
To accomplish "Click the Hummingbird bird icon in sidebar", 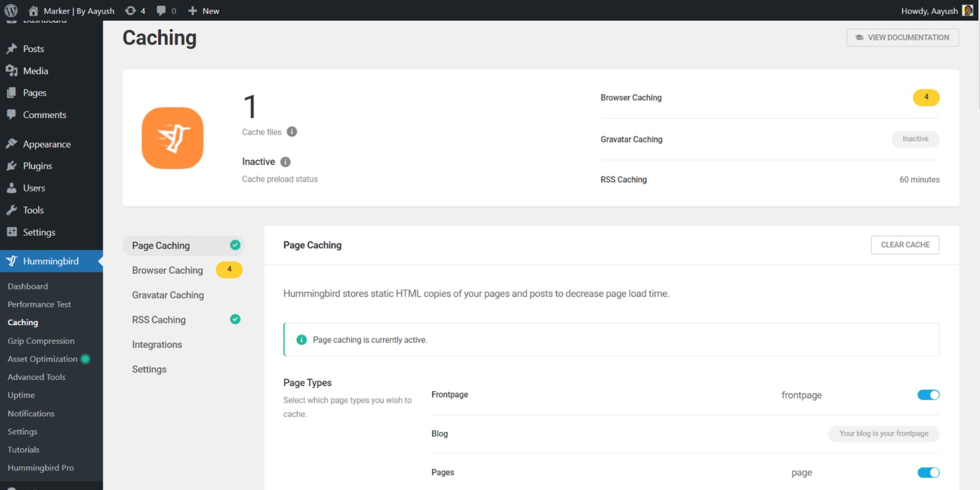I will pos(11,261).
